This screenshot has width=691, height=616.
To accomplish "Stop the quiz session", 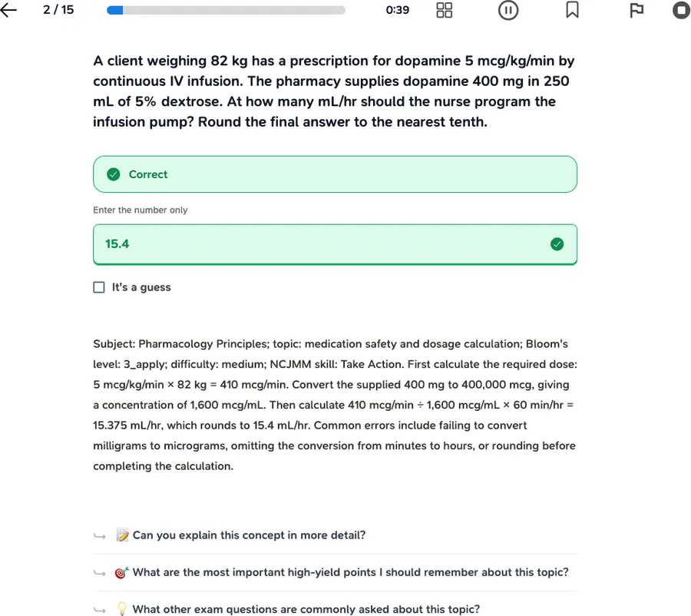I will (681, 10).
